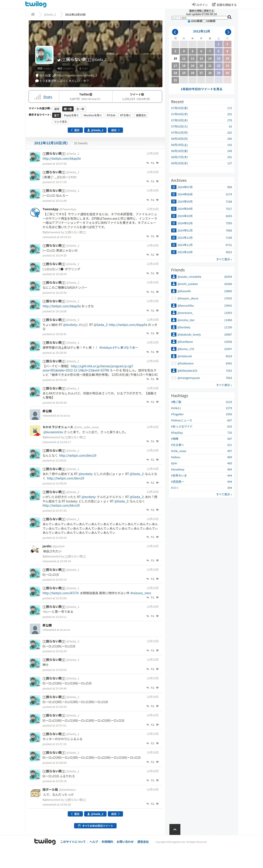
Task: Open 利用規約 footer link
Action: click(107, 842)
